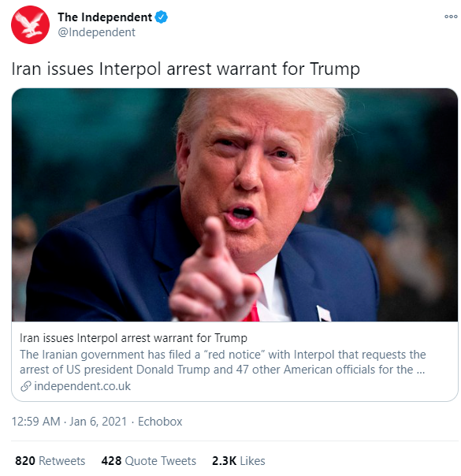
Task: View the 820 Retweets list
Action: coord(50,461)
